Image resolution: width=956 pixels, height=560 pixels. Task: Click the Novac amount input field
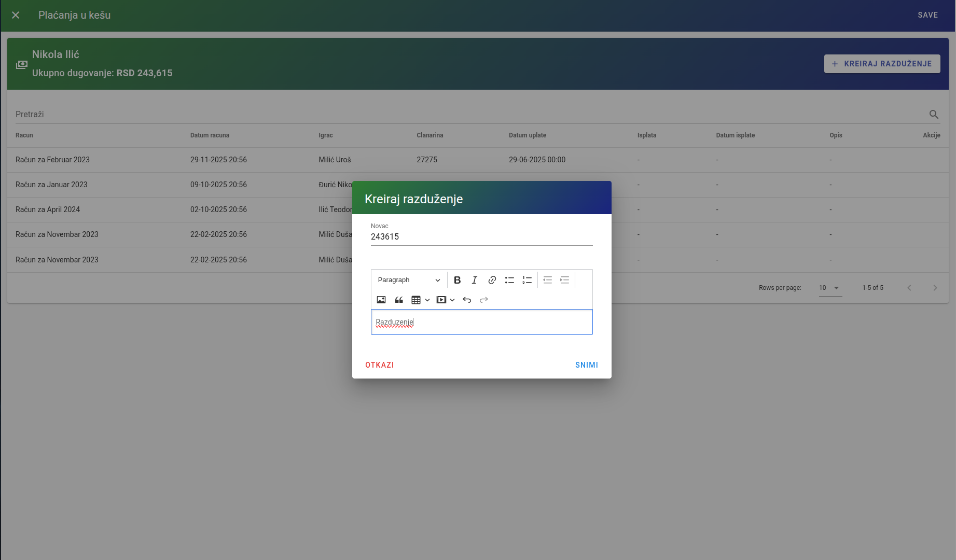point(481,237)
